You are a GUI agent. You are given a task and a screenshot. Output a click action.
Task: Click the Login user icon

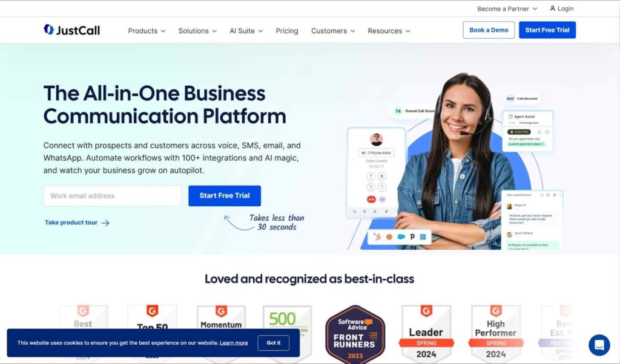(552, 8)
